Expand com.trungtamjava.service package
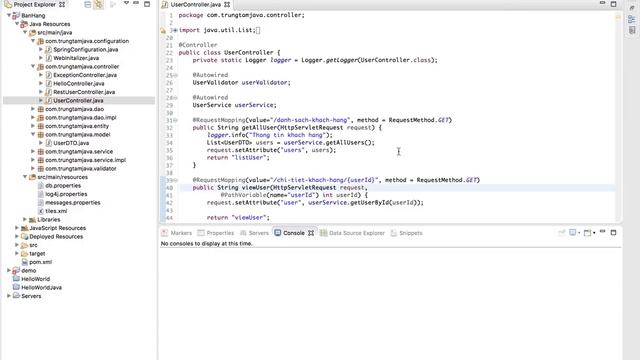The image size is (640, 360). 33,151
